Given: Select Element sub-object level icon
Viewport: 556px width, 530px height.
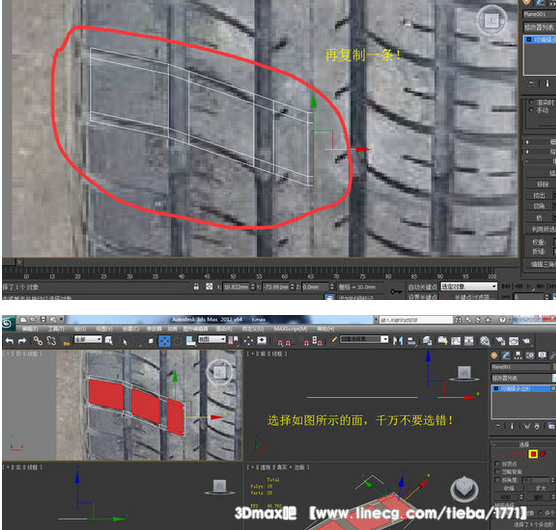Looking at the screenshot, I should point(543,454).
